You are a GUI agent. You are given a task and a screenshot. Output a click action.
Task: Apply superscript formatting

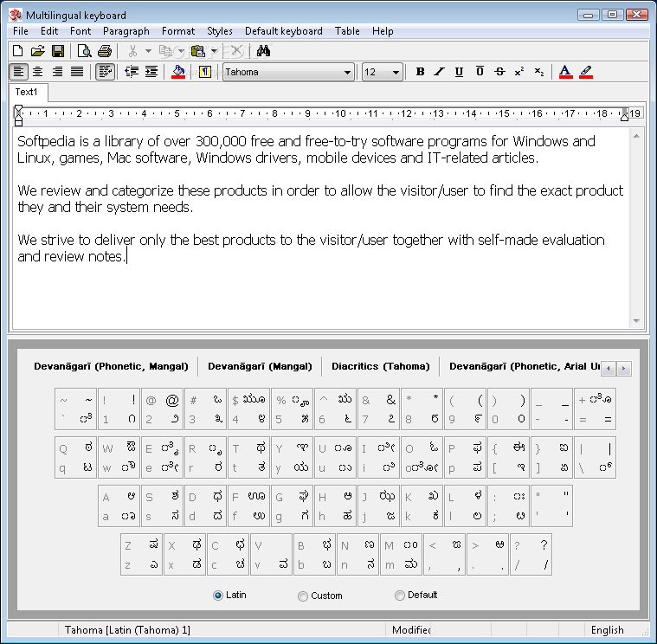pos(519,72)
